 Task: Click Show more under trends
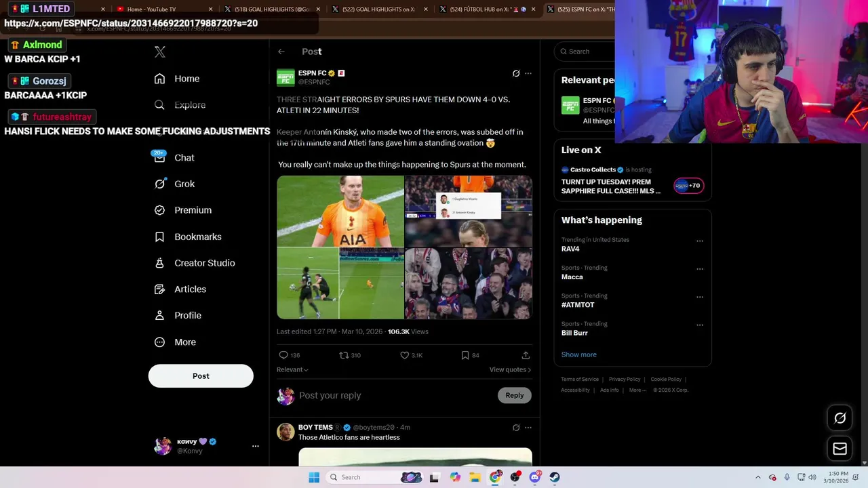[579, 354]
